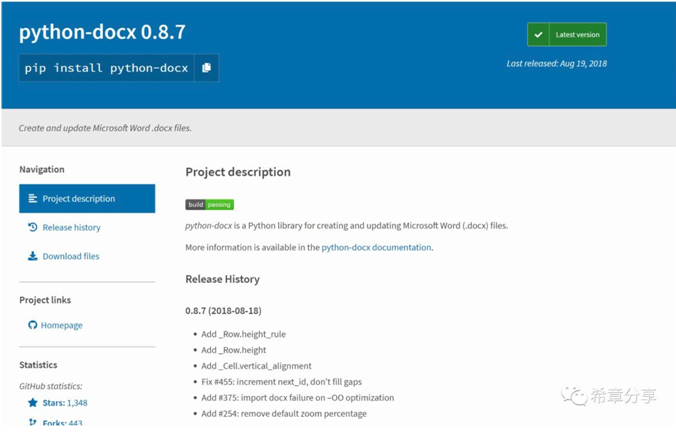The width and height of the screenshot is (676, 432).
Task: Click the 0.8.7 (2018-08-18) release heading
Action: 223,311
